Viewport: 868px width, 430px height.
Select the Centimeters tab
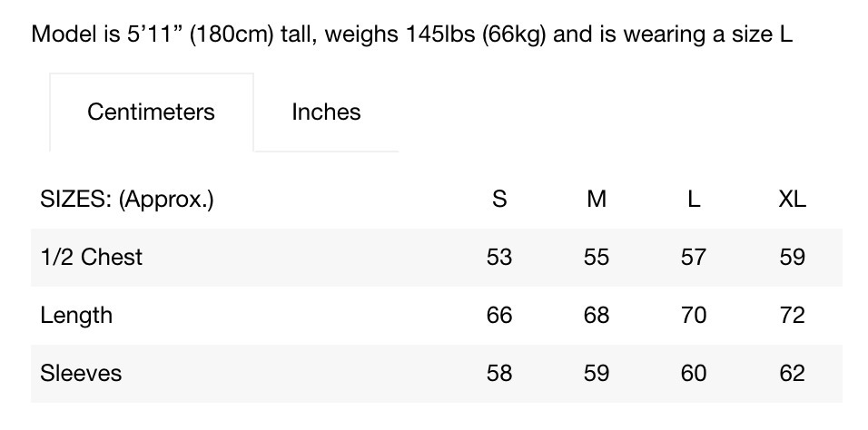click(151, 112)
